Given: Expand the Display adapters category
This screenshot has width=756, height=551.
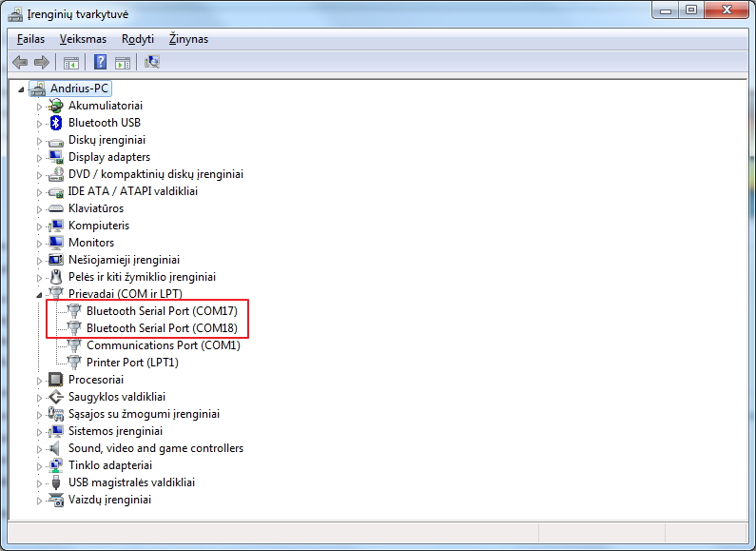Looking at the screenshot, I should [x=39, y=158].
